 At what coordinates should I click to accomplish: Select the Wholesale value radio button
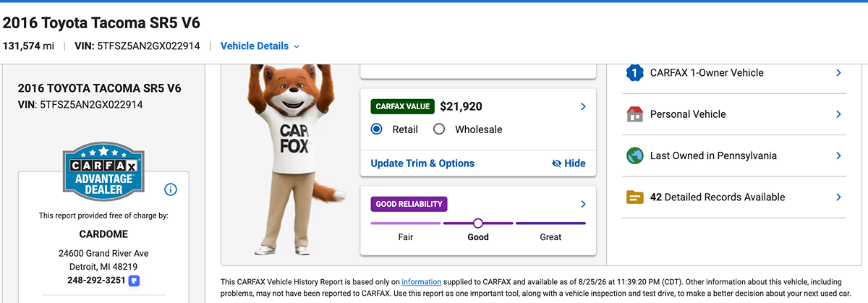point(438,129)
